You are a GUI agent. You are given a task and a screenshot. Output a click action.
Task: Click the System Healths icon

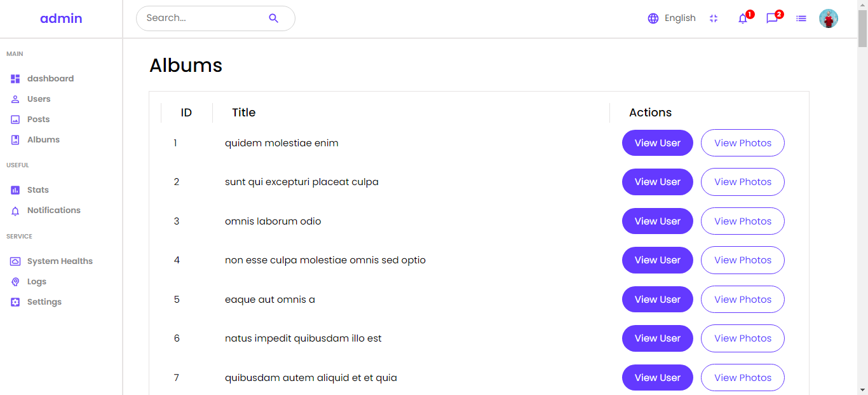(x=15, y=261)
